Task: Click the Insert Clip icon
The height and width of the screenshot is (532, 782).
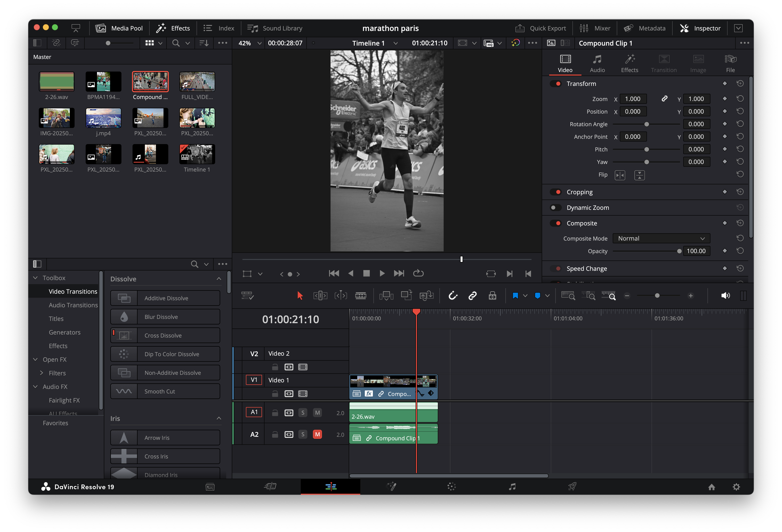Action: pyautogui.click(x=386, y=296)
